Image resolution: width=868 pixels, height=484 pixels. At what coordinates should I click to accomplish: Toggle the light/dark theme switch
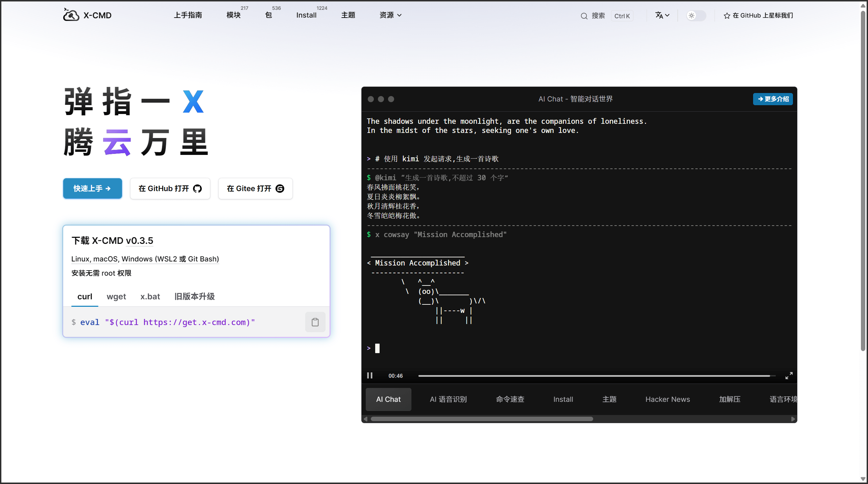696,16
